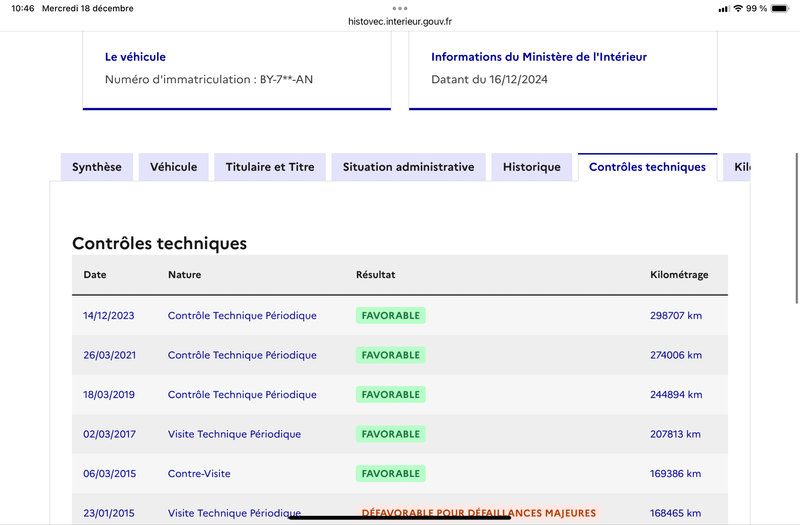Image resolution: width=800 pixels, height=525 pixels.
Task: Select the date 14/12/2023
Action: (109, 315)
